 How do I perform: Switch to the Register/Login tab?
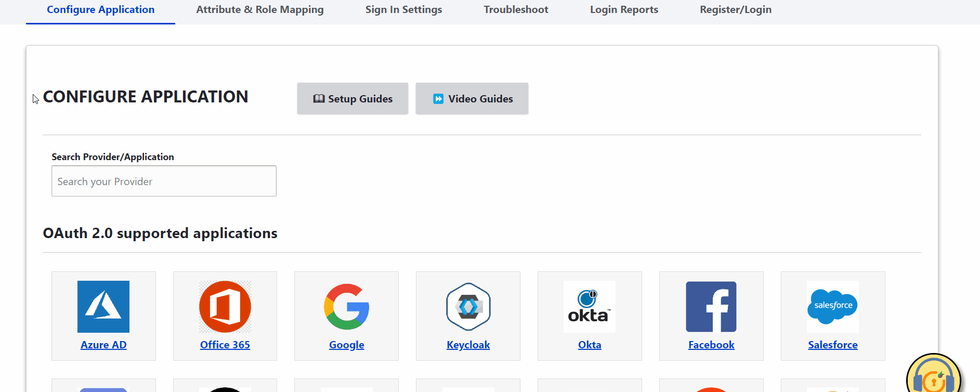[735, 10]
